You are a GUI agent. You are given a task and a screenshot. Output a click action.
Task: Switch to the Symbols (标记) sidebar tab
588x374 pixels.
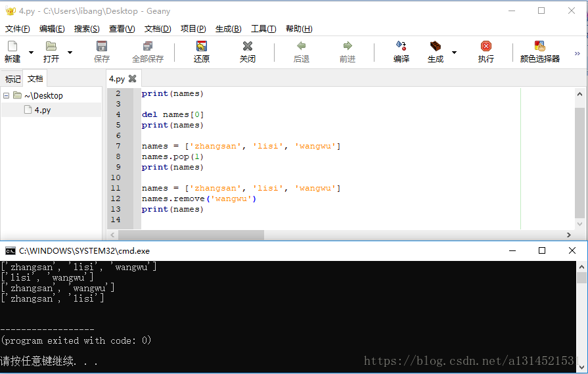pyautogui.click(x=12, y=79)
